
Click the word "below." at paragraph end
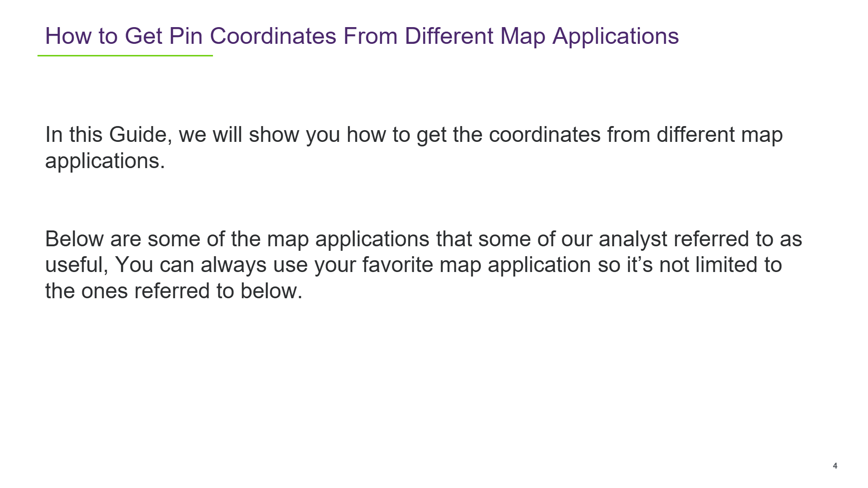tap(271, 291)
